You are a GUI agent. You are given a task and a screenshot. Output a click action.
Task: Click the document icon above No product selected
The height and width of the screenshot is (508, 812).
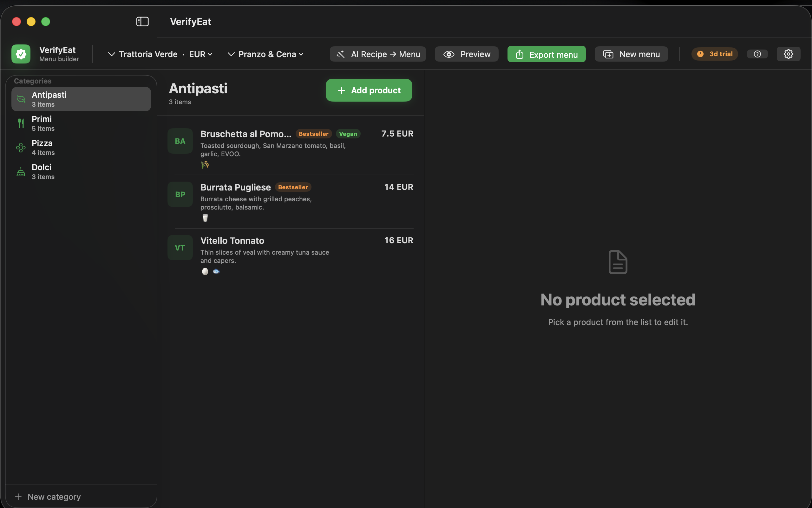pos(618,262)
